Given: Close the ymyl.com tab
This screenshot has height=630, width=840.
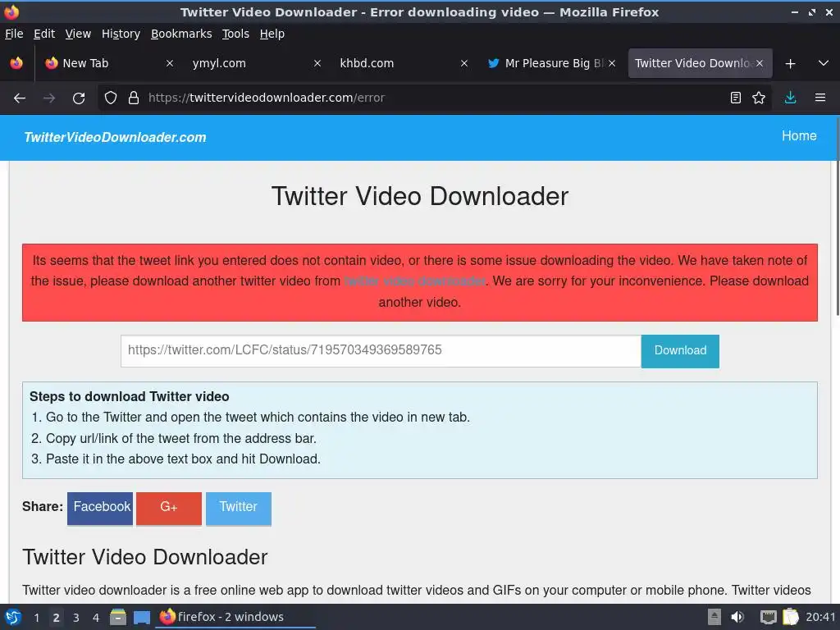Looking at the screenshot, I should 317,63.
